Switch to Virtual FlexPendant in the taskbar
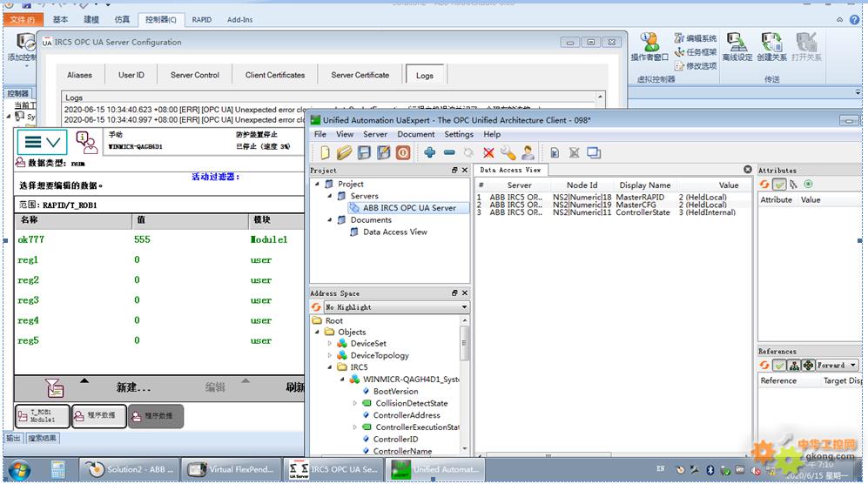Viewport: 868px width, 484px height. (x=231, y=469)
